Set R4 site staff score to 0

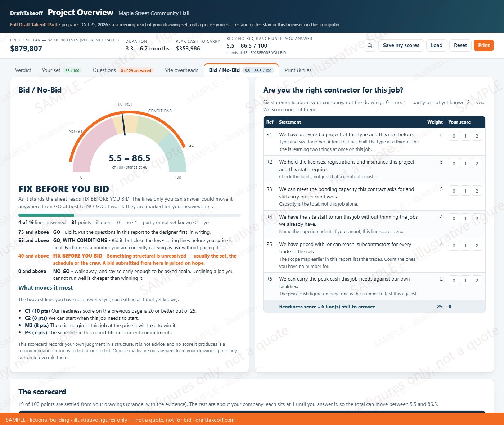point(454,218)
